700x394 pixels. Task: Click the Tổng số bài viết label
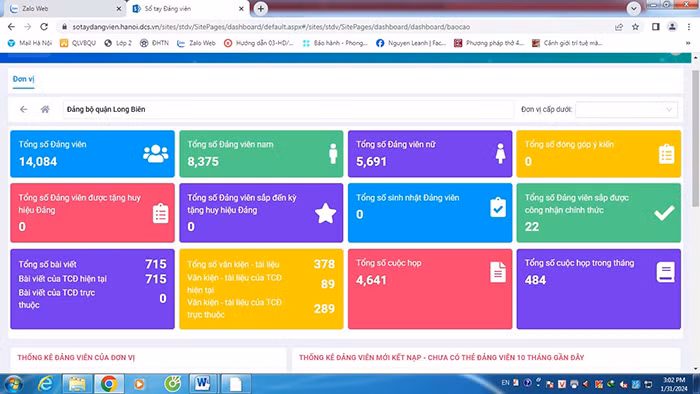(47, 264)
